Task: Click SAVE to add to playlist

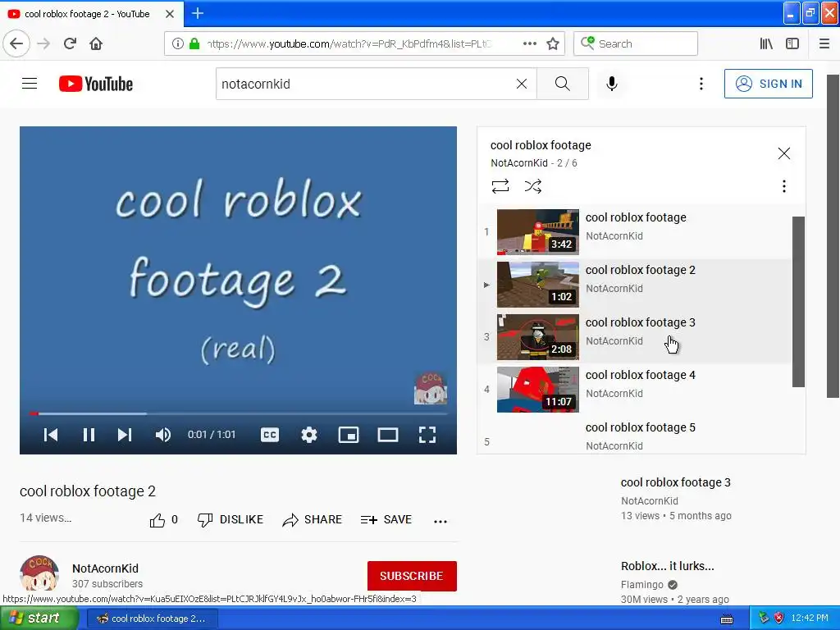Action: coord(386,519)
